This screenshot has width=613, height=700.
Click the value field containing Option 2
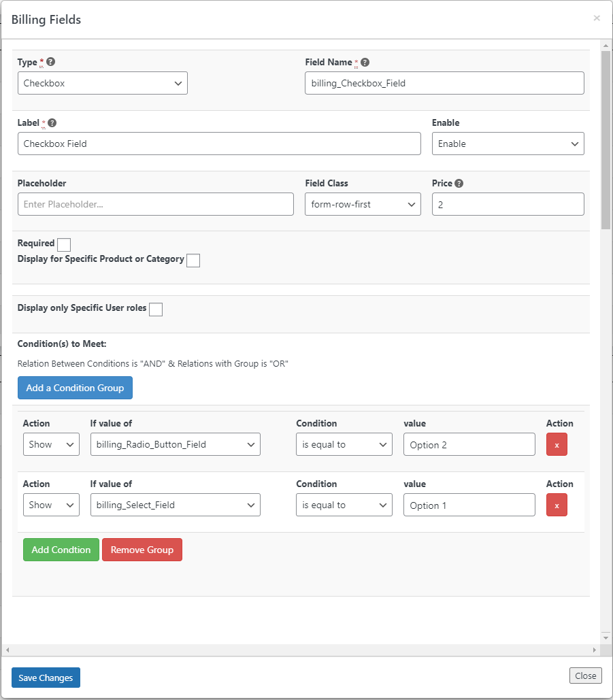469,444
